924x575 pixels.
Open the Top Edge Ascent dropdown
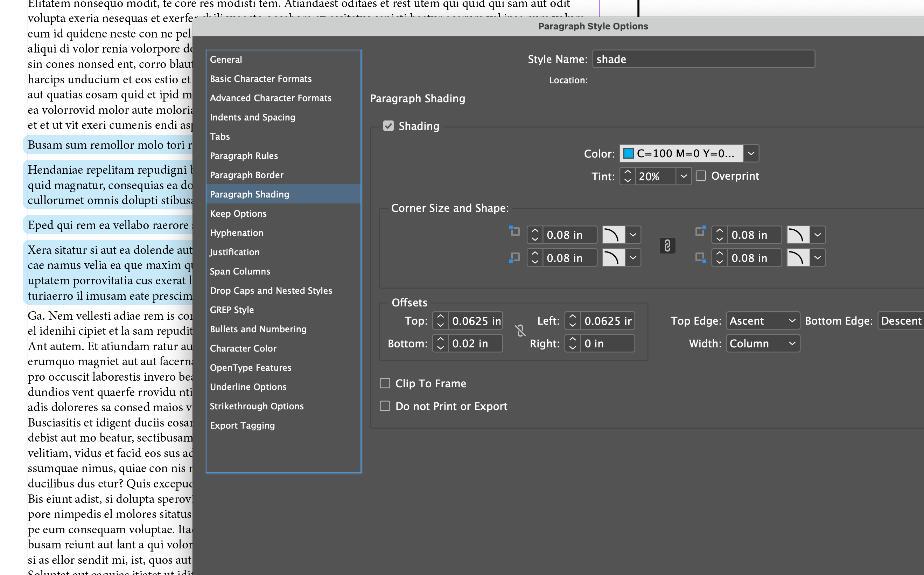coord(762,320)
